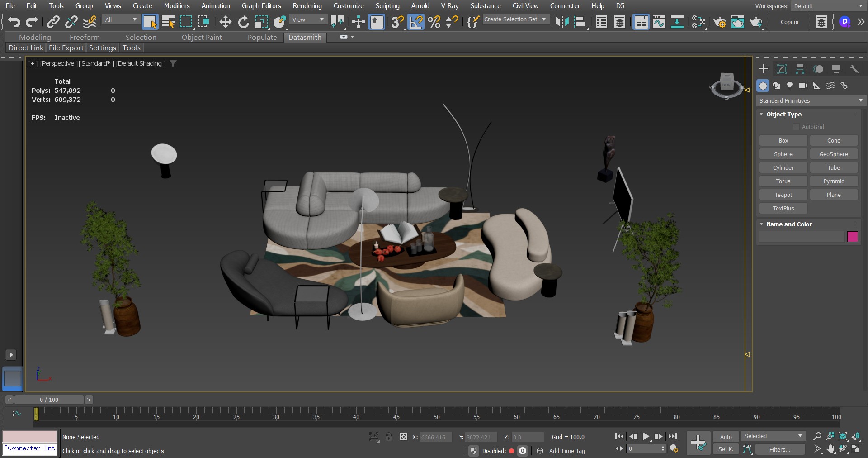Select Cameras category icon
This screenshot has height=458, width=868.
point(803,86)
